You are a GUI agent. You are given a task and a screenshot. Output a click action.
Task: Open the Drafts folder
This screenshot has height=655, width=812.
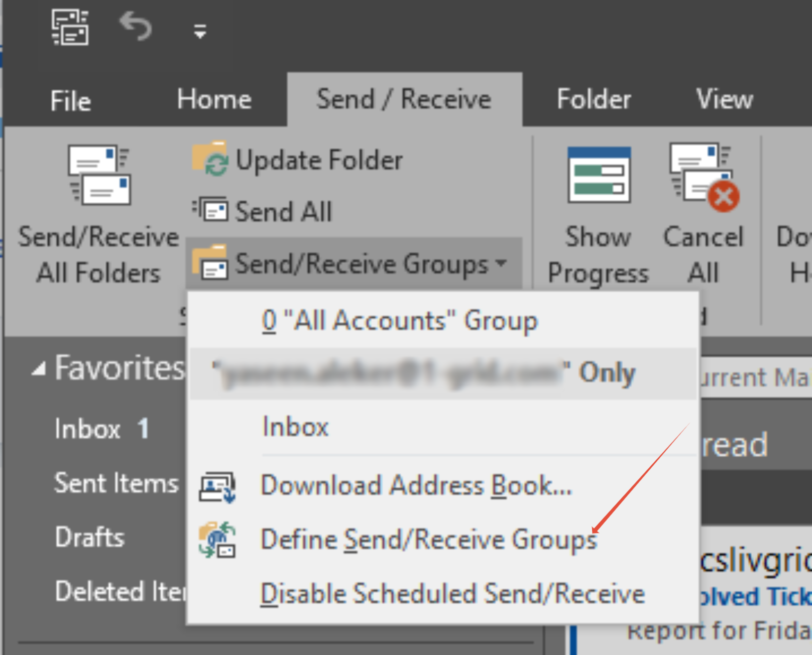(x=90, y=537)
